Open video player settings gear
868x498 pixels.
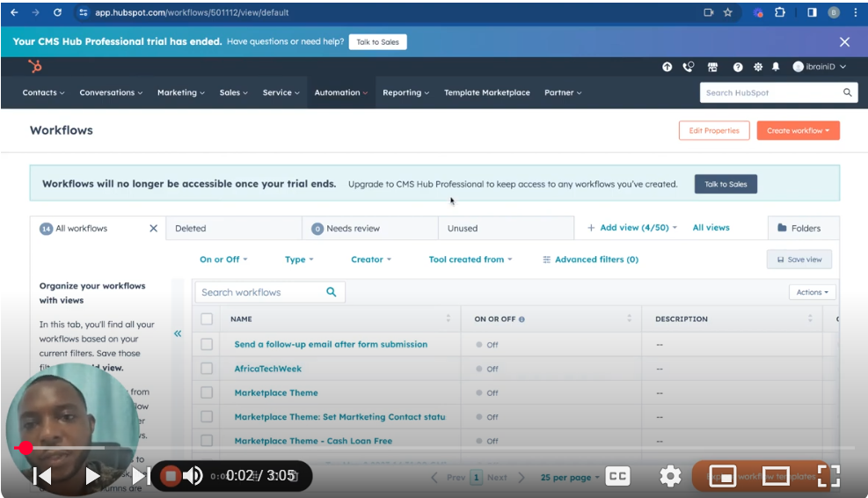[x=670, y=476]
